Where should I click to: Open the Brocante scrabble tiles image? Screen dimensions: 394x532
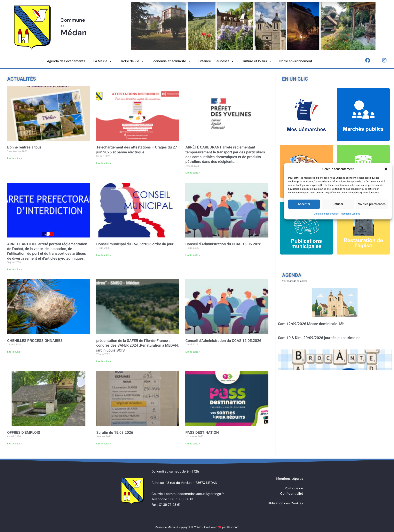click(335, 360)
